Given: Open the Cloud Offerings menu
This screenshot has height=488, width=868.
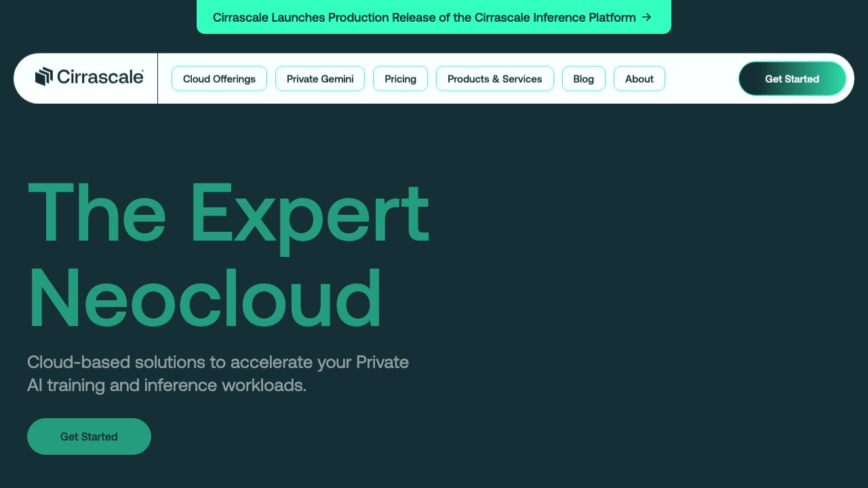Looking at the screenshot, I should (219, 79).
